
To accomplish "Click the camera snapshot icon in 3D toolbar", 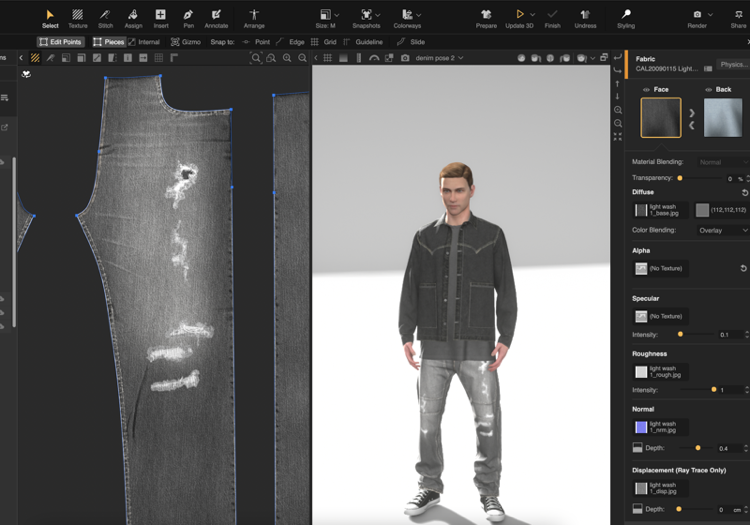I will (x=405, y=58).
